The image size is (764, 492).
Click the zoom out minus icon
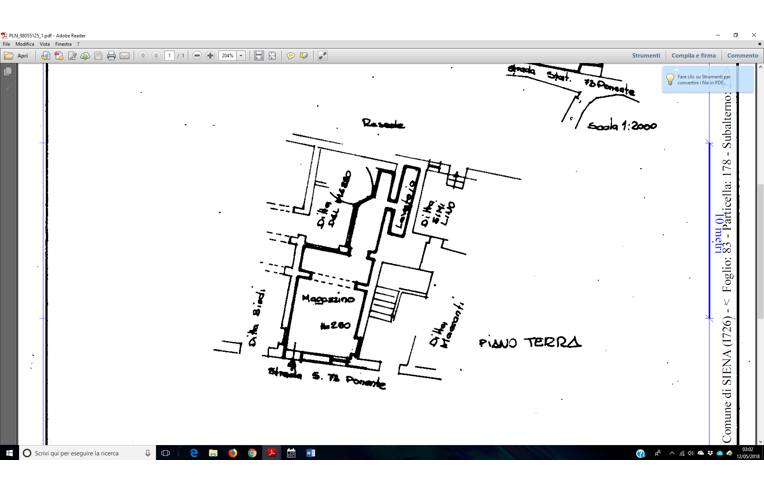[x=197, y=56]
